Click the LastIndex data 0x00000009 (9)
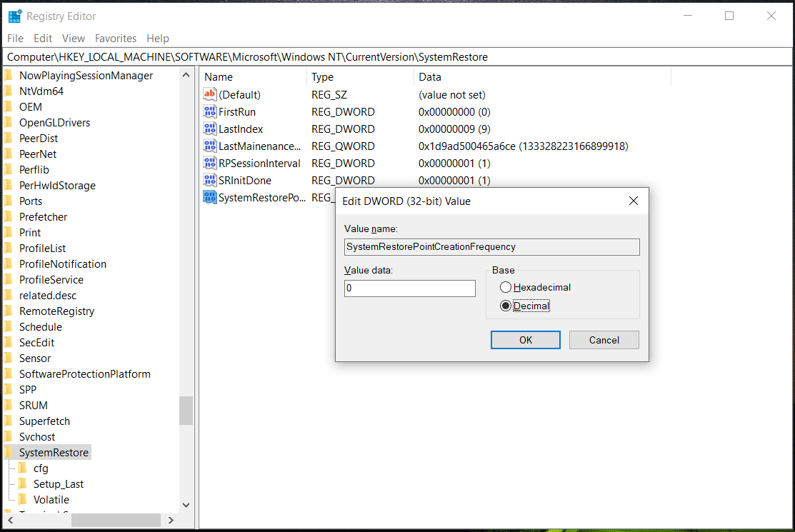Viewport: 795px width, 532px height. 454,129
